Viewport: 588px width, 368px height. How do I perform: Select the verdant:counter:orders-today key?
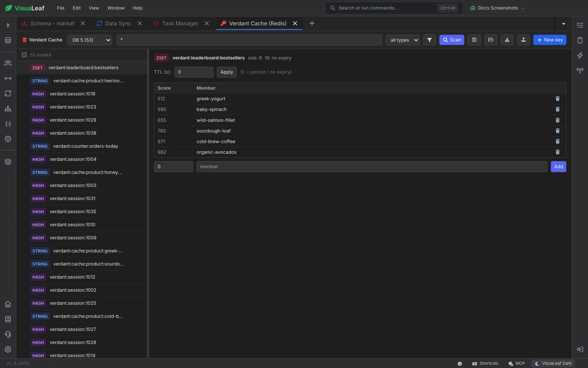pyautogui.click(x=82, y=146)
